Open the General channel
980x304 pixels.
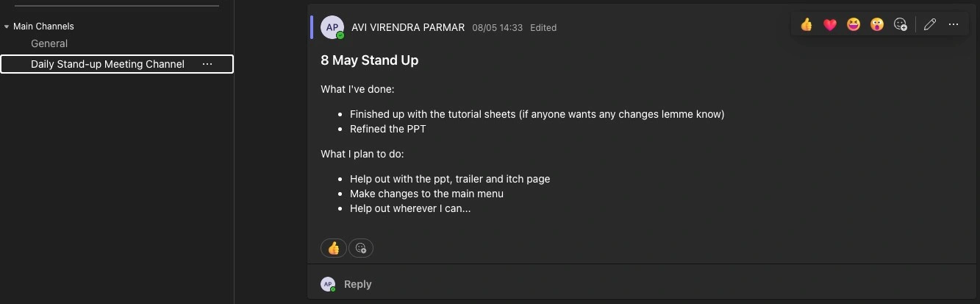coord(49,44)
